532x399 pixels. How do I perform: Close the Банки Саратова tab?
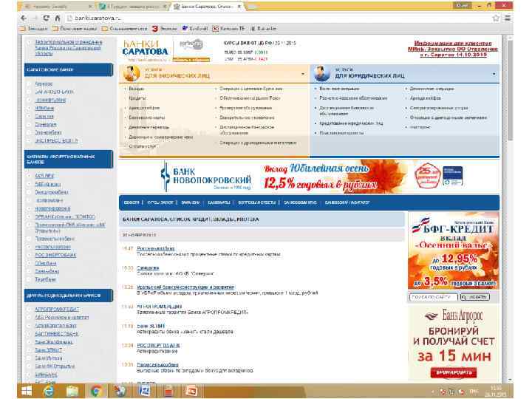click(x=239, y=7)
